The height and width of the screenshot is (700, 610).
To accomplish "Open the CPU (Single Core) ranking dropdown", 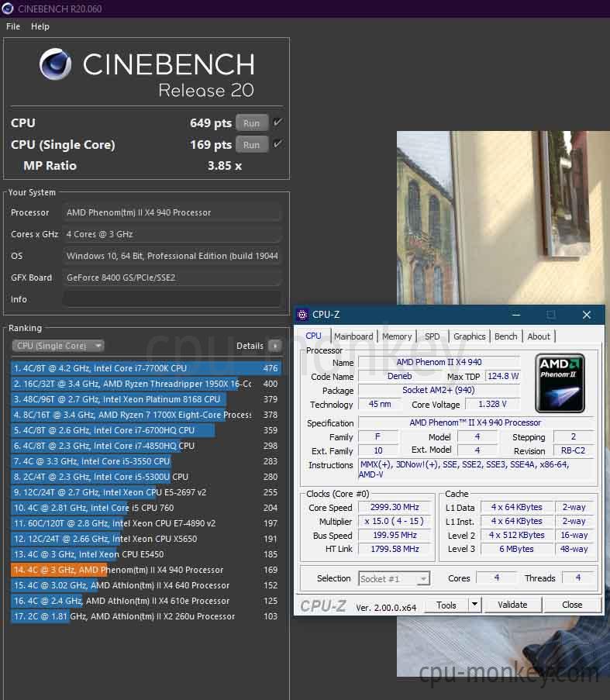I will click(x=58, y=346).
